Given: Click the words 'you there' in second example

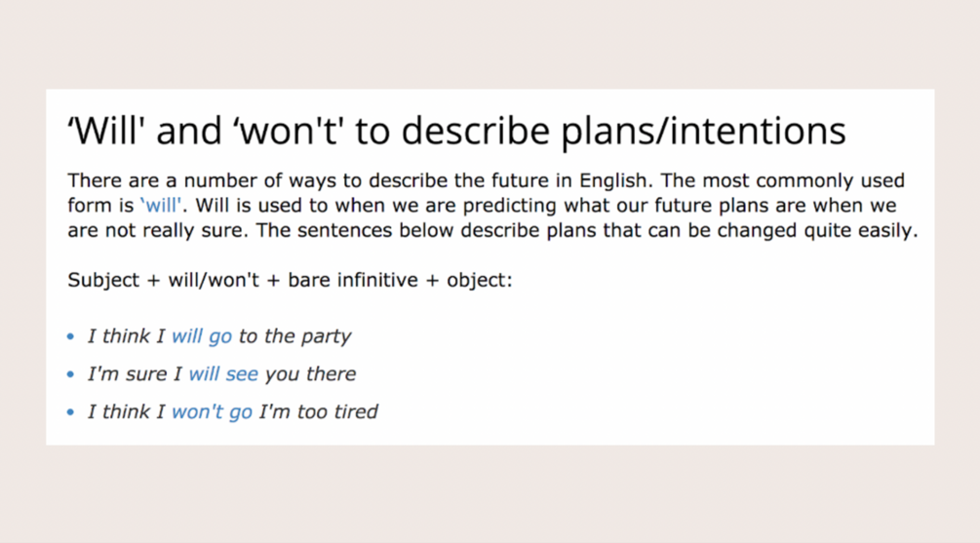Looking at the screenshot, I should click(310, 373).
